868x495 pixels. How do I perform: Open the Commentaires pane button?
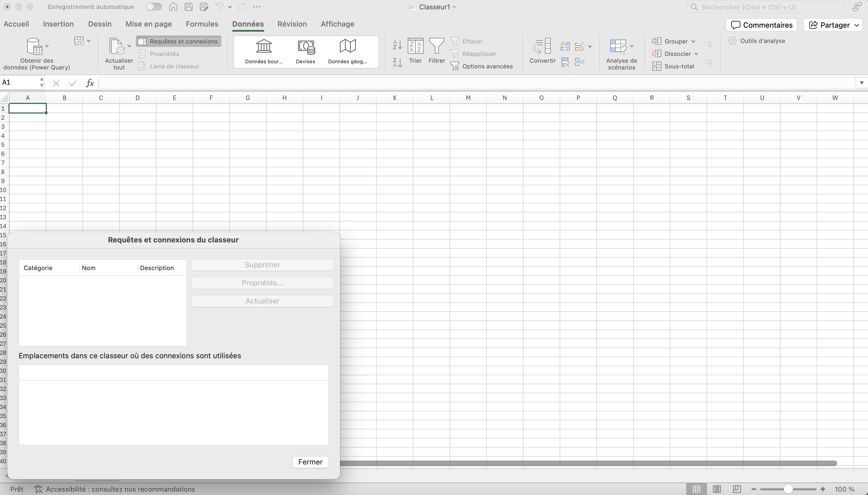(761, 25)
